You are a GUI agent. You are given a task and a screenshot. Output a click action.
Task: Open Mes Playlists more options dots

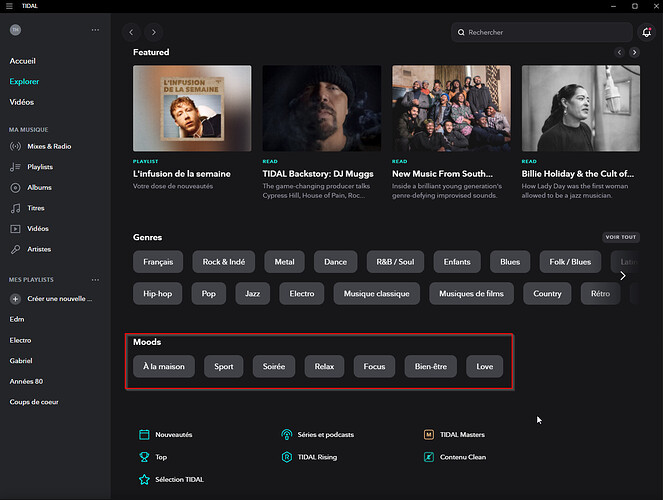(95, 280)
